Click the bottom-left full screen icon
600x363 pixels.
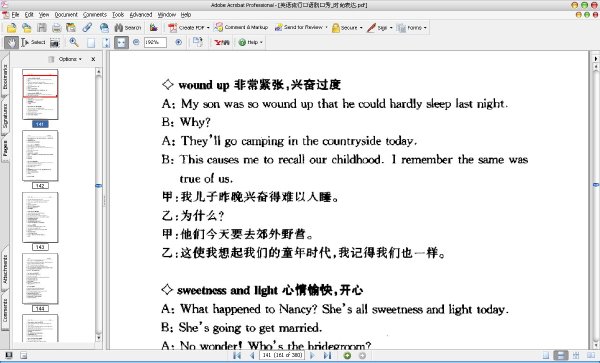8,355
